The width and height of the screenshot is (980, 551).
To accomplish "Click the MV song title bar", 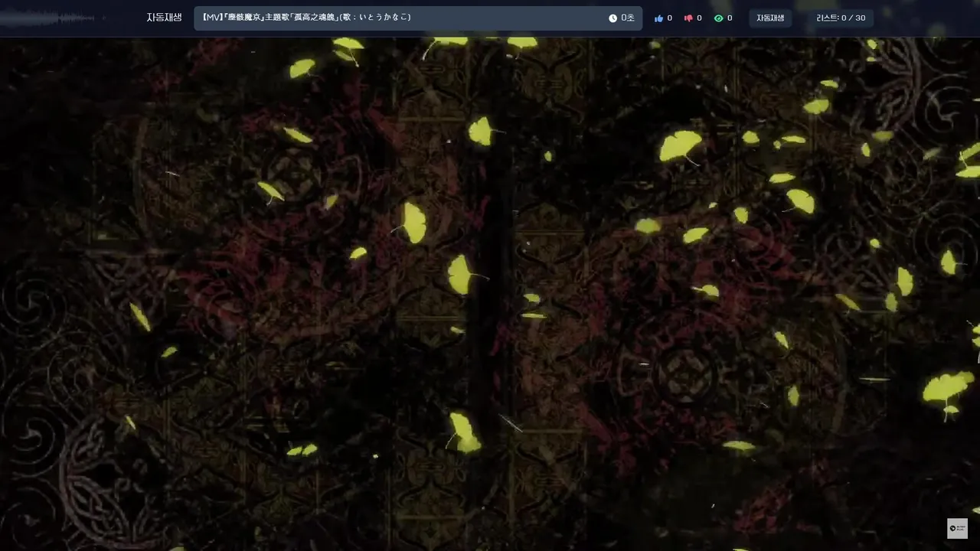I will pos(418,18).
